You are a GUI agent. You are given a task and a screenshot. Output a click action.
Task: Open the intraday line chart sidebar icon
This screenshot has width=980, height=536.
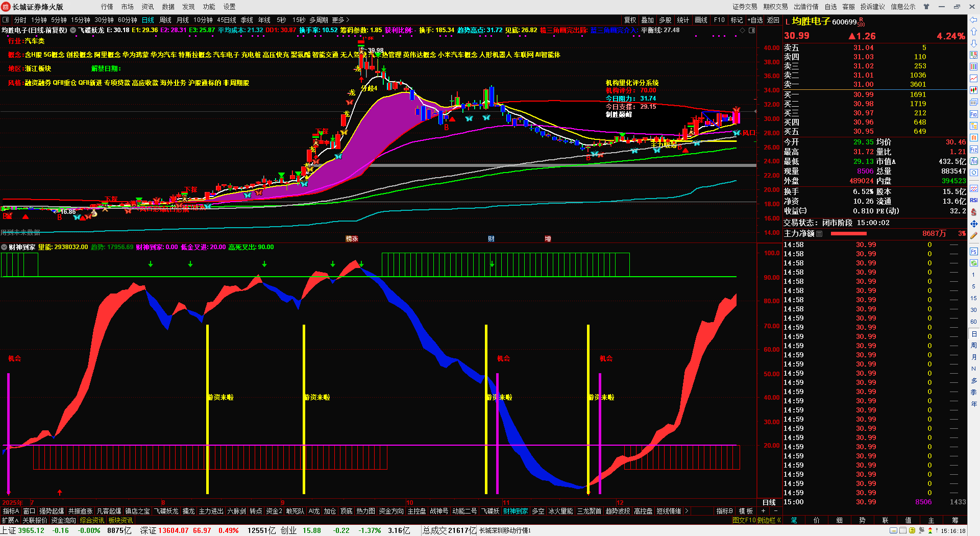point(974,79)
